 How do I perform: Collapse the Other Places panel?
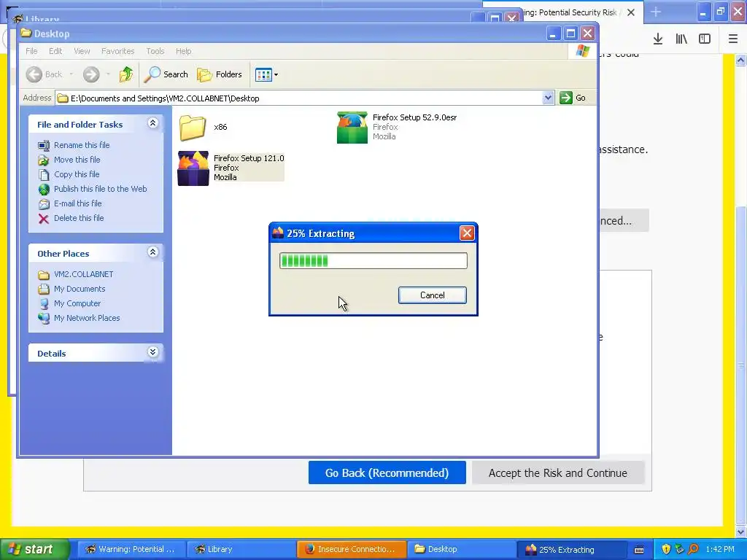point(152,252)
